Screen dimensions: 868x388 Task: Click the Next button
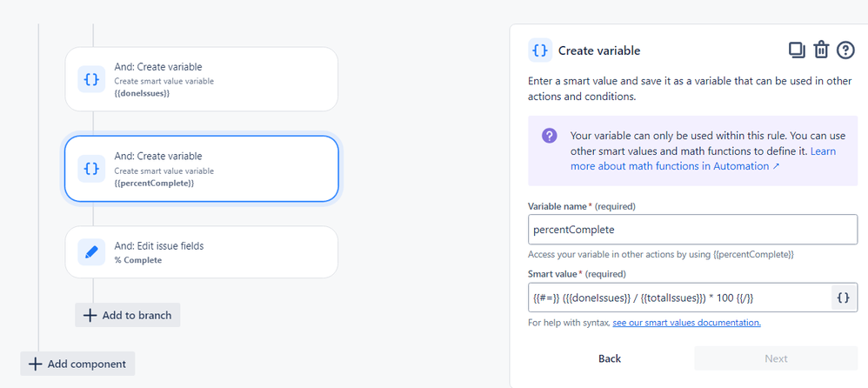776,358
